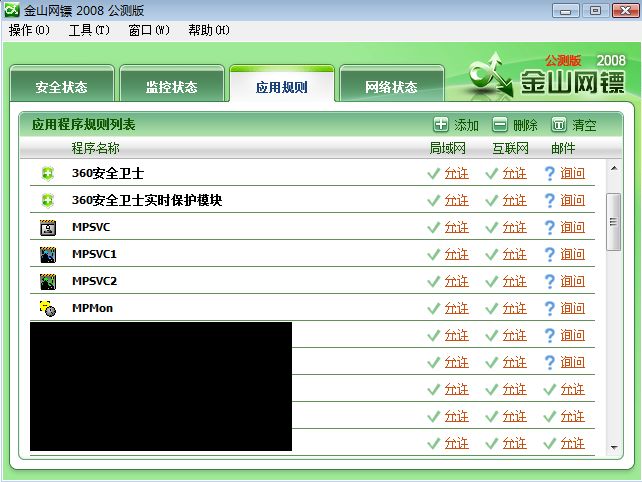Click MPSVC2 mail question mark icon
642x482 pixels.
pos(549,281)
